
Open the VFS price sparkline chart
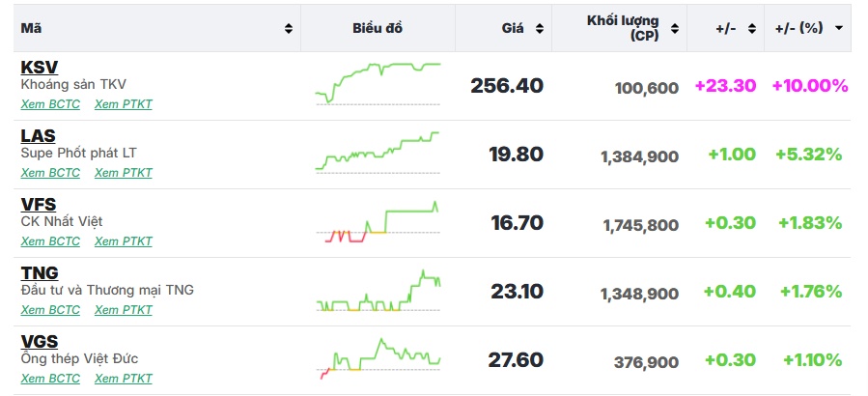pos(378,222)
